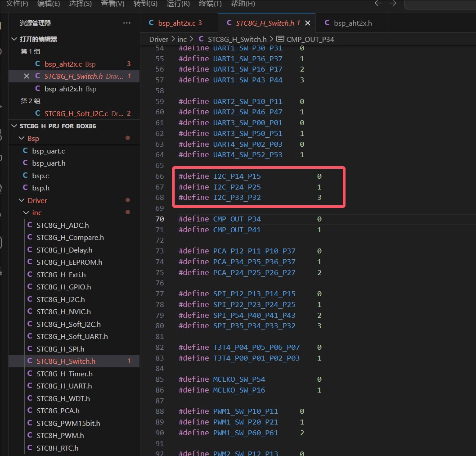Open STC8G_H_ADC.h file

74,225
